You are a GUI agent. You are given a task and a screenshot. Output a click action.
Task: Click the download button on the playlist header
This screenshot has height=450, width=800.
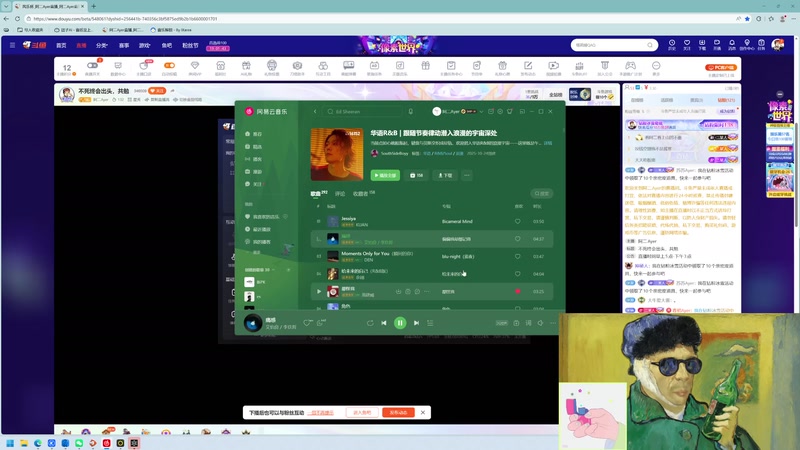coord(445,175)
